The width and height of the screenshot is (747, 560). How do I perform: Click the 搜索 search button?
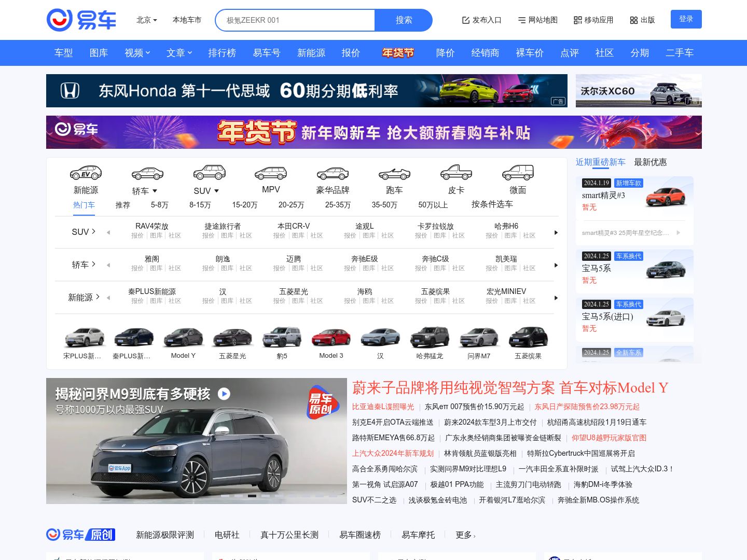pyautogui.click(x=404, y=20)
